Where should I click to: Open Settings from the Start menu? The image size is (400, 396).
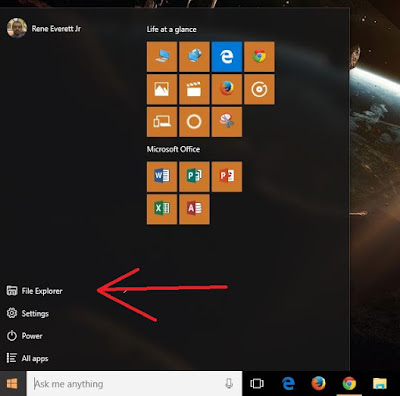pyautogui.click(x=28, y=313)
